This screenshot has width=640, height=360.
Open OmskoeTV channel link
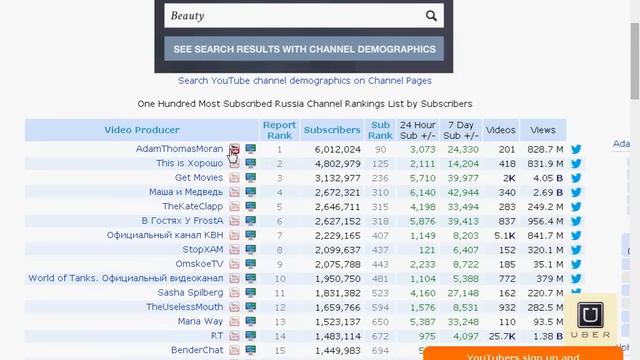199,264
